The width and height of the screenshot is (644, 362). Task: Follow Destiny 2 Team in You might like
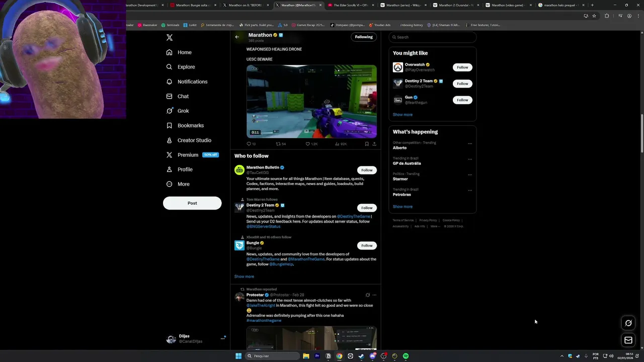pyautogui.click(x=462, y=83)
